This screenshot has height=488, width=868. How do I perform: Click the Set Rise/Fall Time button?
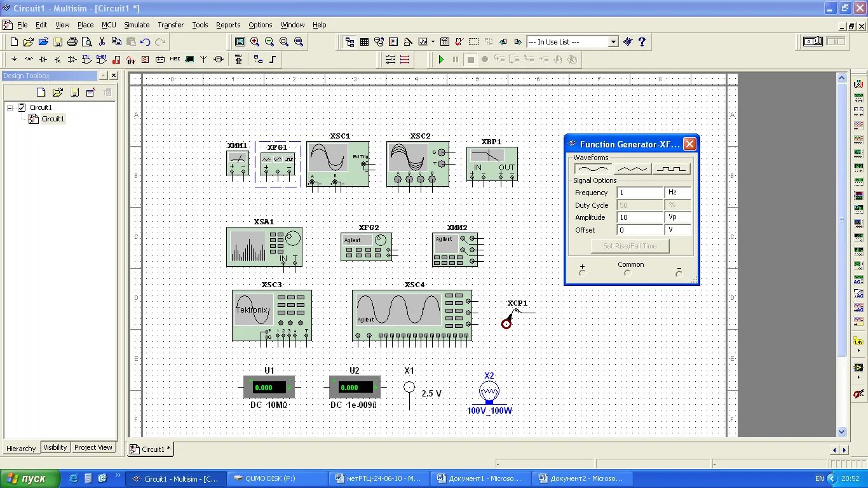click(630, 246)
